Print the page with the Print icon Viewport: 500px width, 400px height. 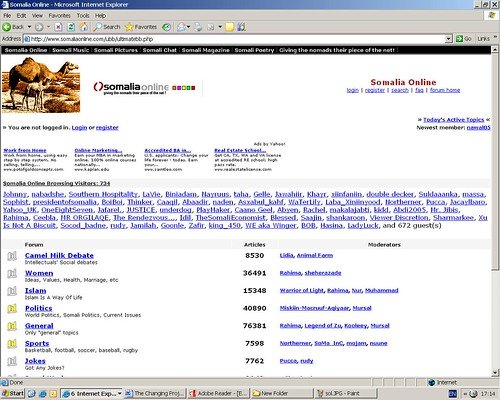pos(198,27)
